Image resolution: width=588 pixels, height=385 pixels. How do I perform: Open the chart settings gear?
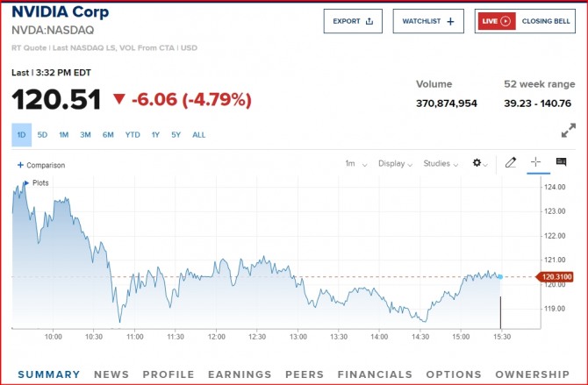(x=479, y=163)
